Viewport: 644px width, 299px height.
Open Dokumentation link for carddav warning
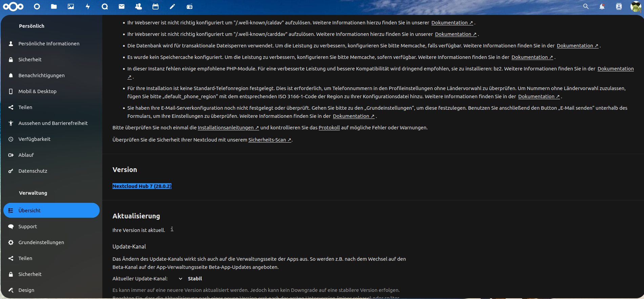click(x=456, y=34)
